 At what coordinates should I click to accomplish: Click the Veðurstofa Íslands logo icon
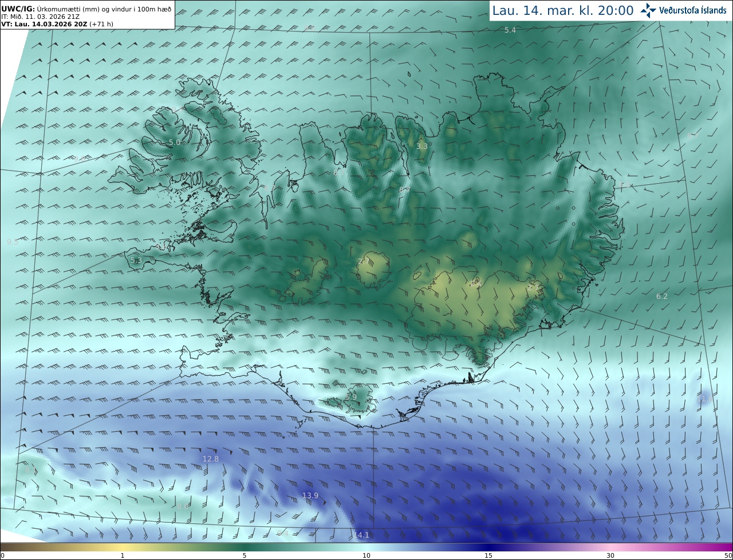(x=649, y=10)
